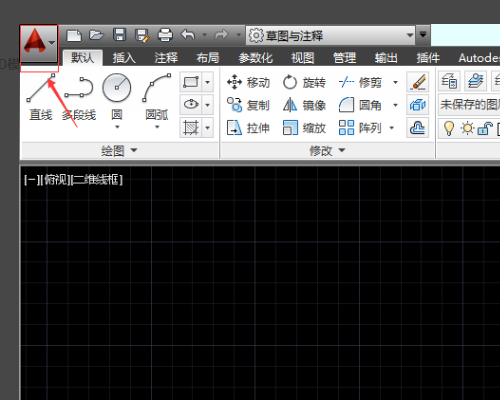Image resolution: width=500 pixels, height=400 pixels.
Task: Select the ellipse draw tool
Action: 191,104
